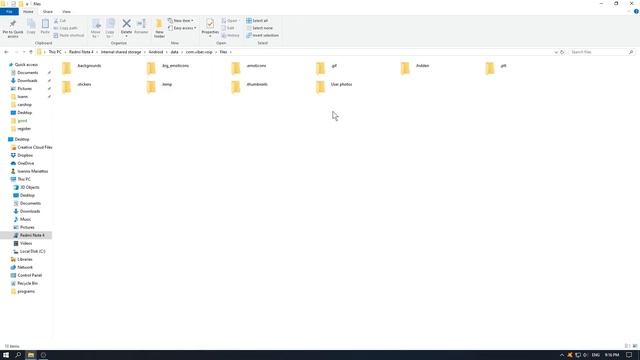Switch to the View ribbon tab

(x=66, y=11)
